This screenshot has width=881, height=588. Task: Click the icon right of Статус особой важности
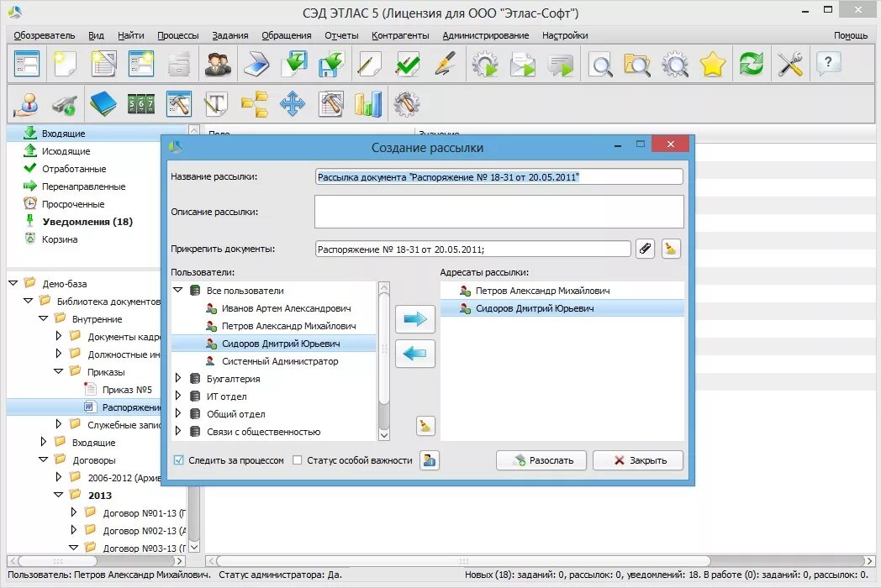430,460
